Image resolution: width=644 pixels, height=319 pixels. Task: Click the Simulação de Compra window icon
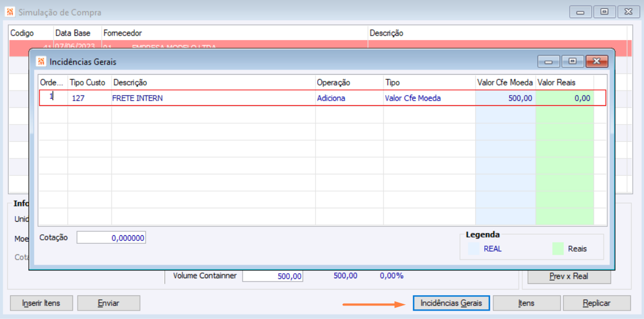pyautogui.click(x=10, y=12)
